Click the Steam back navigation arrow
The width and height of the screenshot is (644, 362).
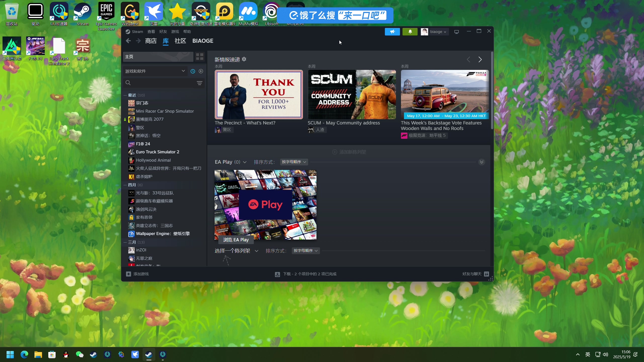point(128,41)
